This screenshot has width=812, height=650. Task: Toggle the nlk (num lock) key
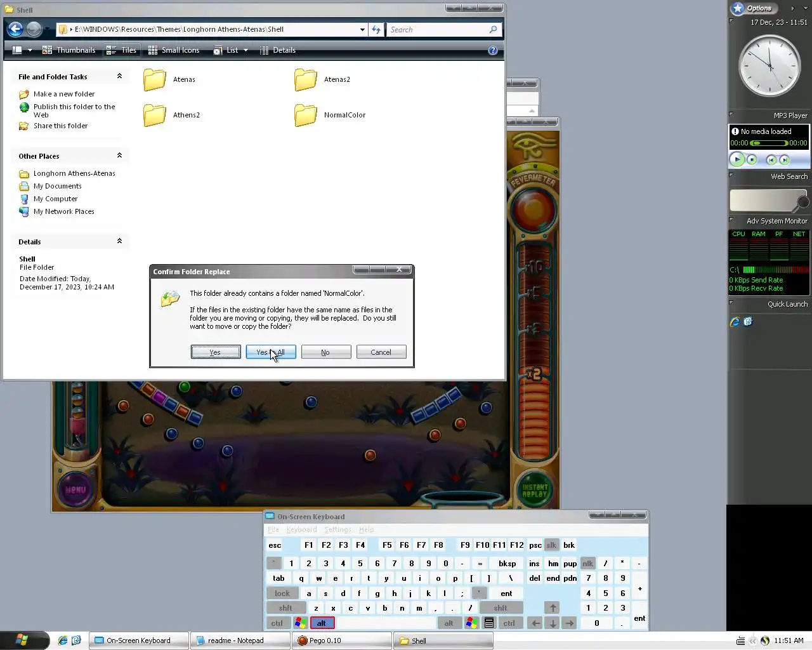(588, 564)
